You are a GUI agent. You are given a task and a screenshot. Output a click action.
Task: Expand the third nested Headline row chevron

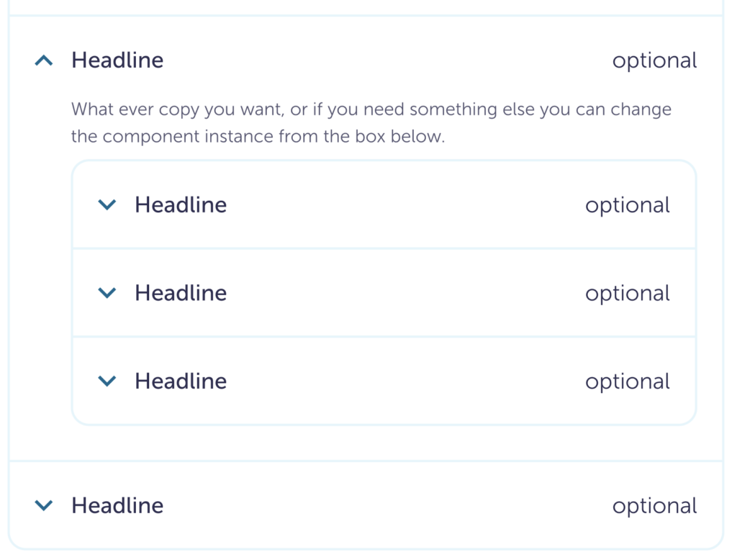pos(107,381)
